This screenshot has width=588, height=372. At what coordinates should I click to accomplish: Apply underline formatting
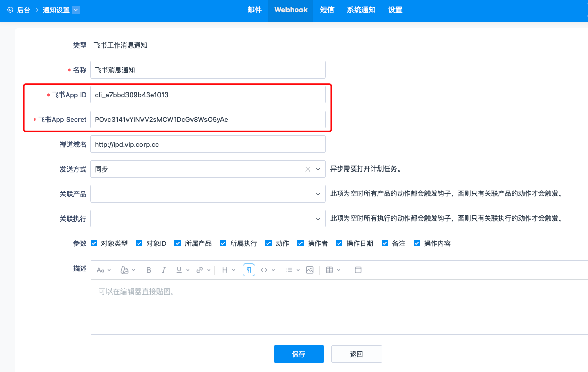click(179, 270)
